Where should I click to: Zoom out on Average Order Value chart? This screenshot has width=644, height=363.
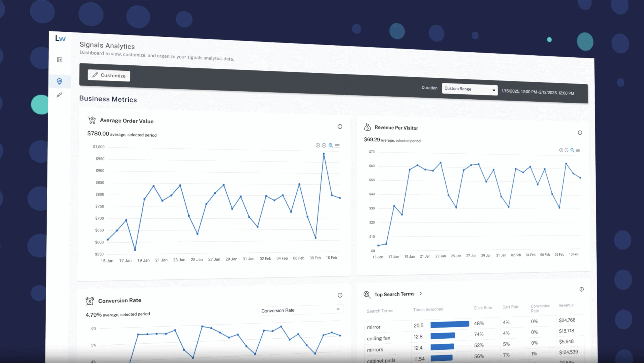tap(324, 145)
